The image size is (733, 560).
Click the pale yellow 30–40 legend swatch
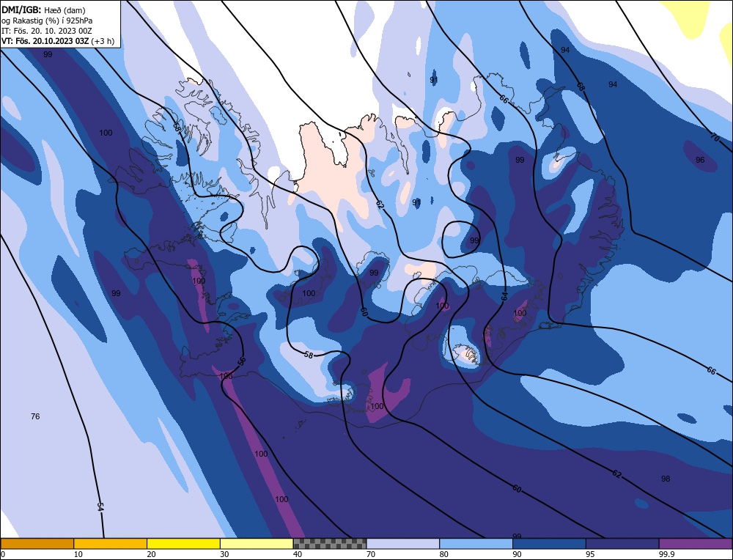point(257,543)
